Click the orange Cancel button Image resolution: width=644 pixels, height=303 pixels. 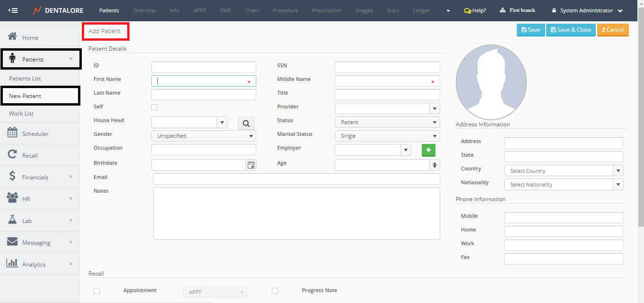tap(613, 30)
